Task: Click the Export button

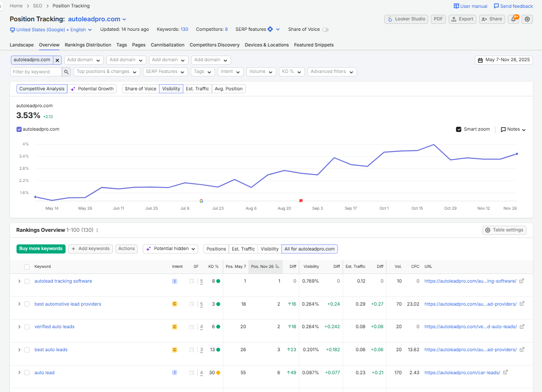Action: point(462,19)
